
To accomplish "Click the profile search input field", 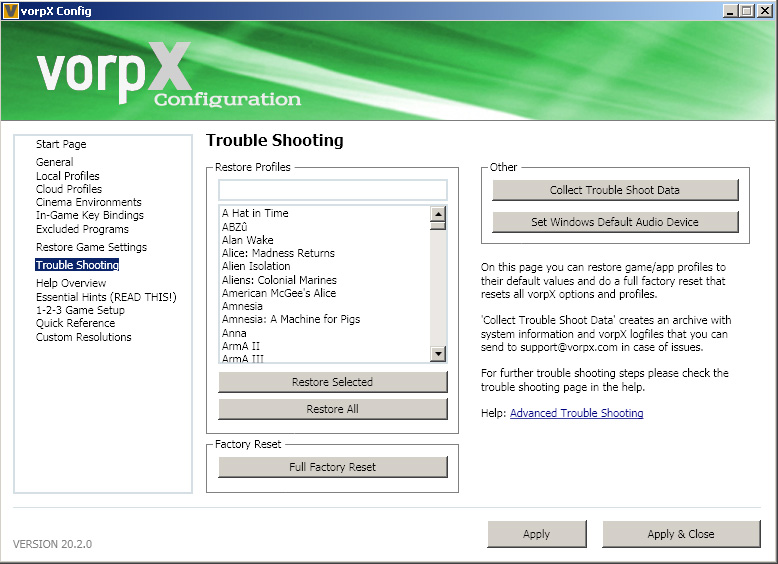I will [x=332, y=190].
